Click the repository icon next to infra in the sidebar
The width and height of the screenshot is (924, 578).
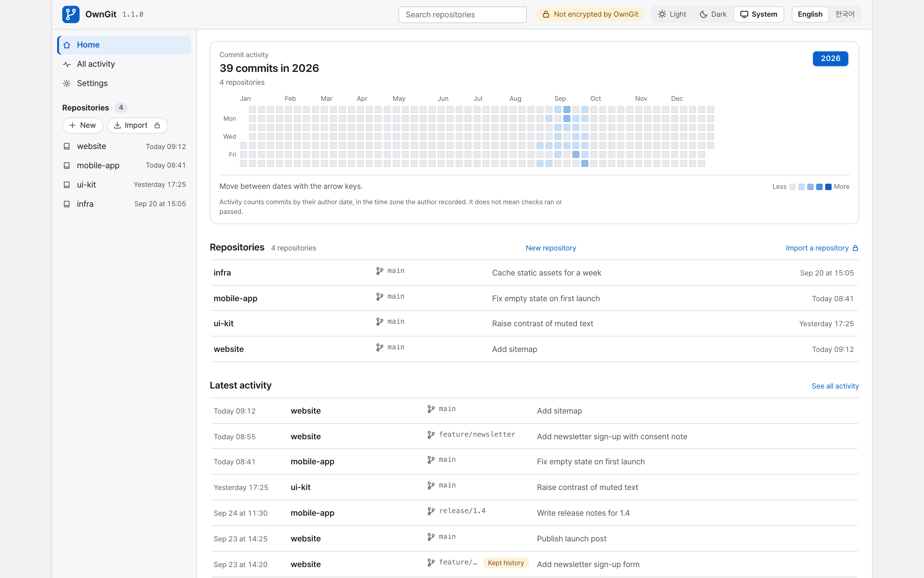67,204
